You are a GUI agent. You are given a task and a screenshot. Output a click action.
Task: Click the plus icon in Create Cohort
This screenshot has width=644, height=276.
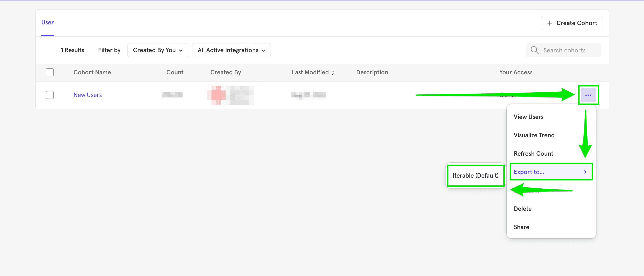(550, 23)
